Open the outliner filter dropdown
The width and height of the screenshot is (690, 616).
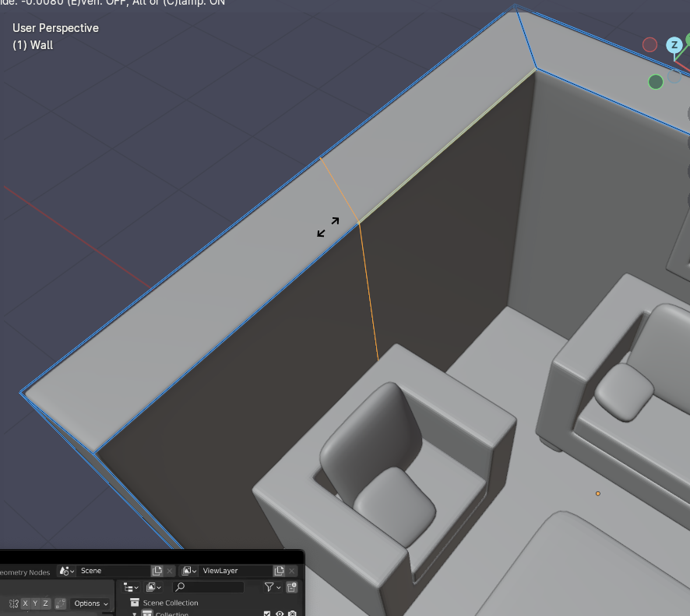coord(273,587)
